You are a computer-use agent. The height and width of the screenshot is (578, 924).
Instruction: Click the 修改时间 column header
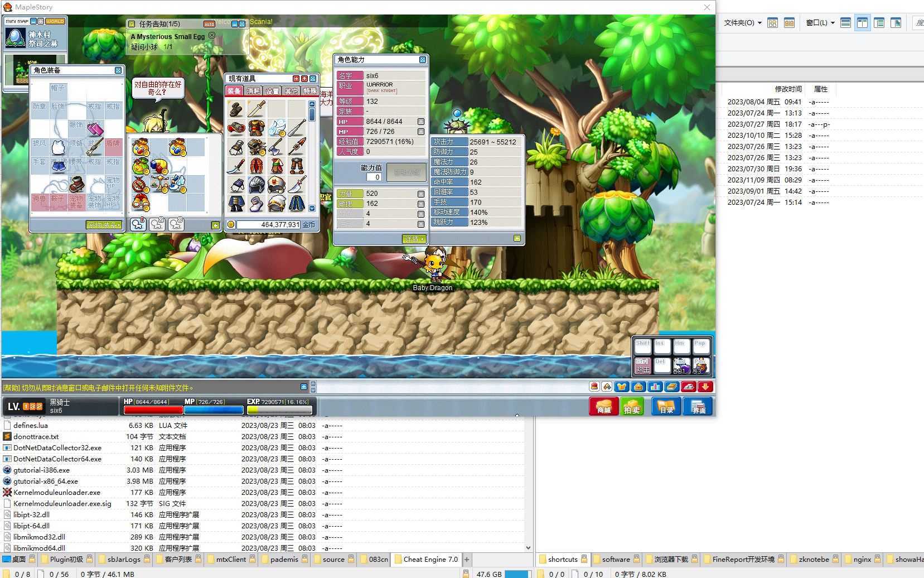[788, 89]
